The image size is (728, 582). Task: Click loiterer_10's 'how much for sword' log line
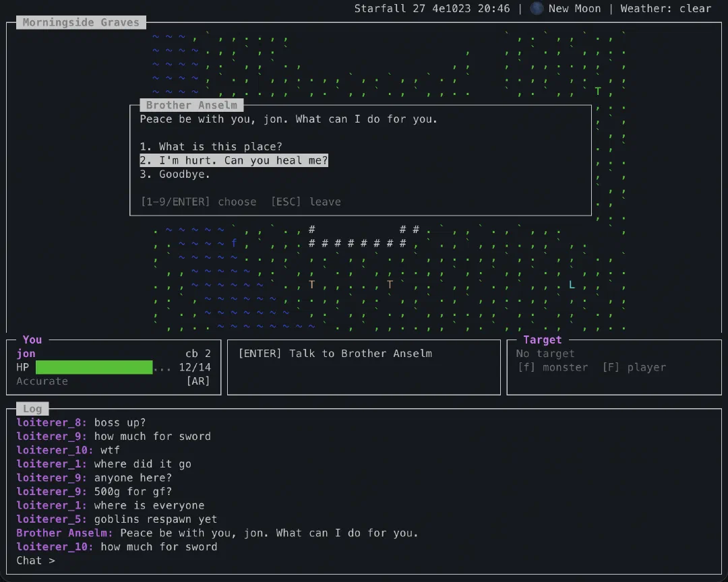pos(117,547)
